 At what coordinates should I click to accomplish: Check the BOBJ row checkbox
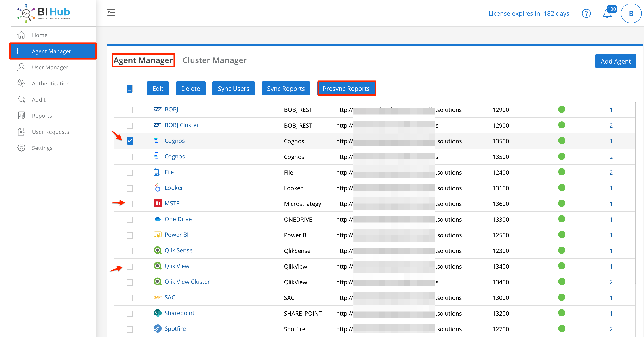[x=130, y=110]
